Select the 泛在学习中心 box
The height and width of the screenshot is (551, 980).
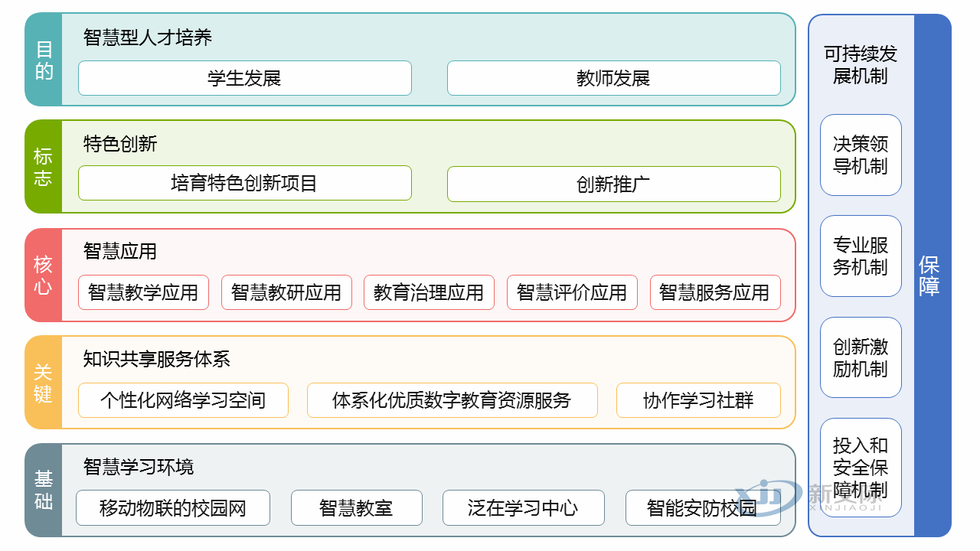click(524, 508)
